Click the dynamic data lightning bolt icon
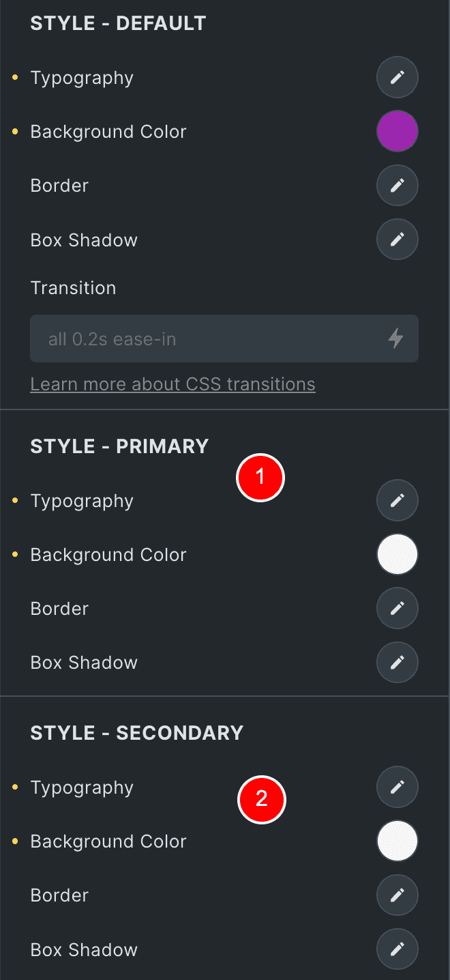 pos(395,338)
